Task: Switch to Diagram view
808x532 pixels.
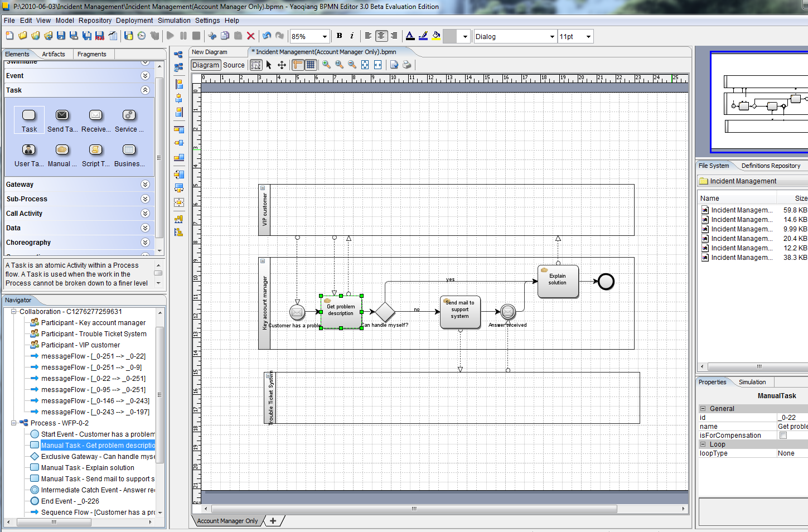Action: 206,65
